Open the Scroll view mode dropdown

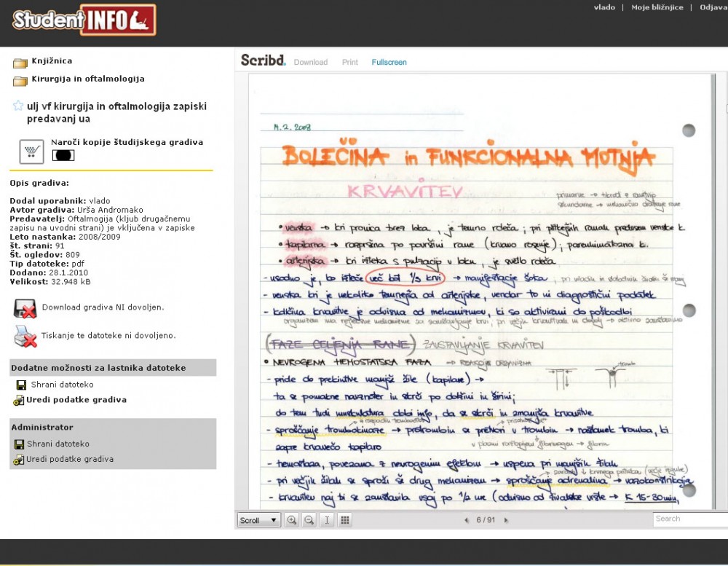click(259, 520)
